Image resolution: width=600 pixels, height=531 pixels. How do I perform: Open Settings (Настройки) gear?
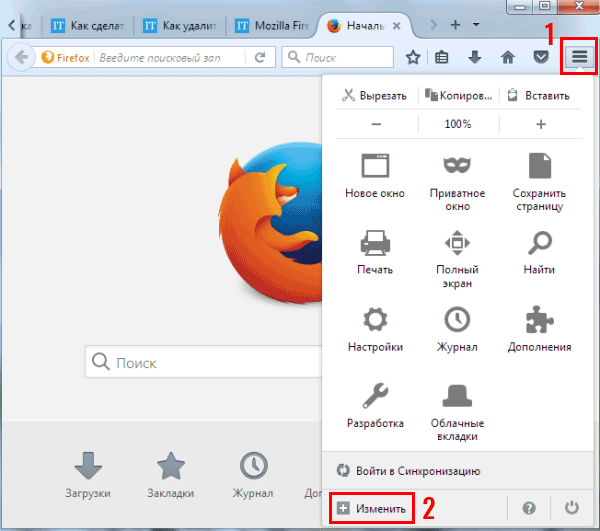[x=375, y=329]
